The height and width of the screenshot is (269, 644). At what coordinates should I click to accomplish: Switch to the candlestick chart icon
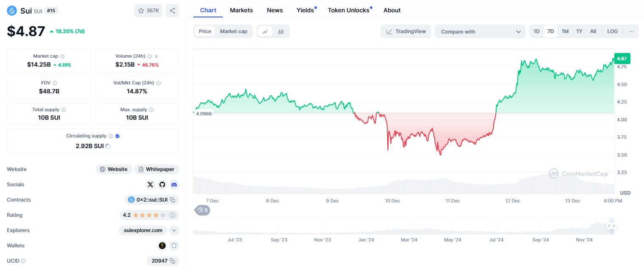point(281,31)
